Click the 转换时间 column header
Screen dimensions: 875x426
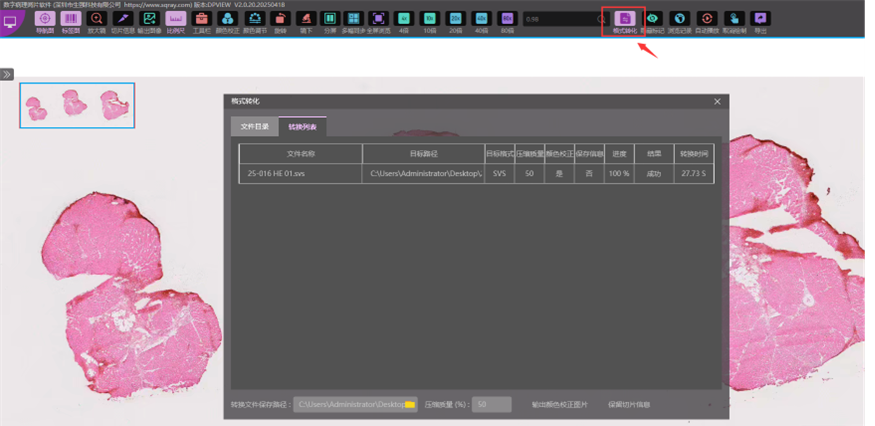694,154
